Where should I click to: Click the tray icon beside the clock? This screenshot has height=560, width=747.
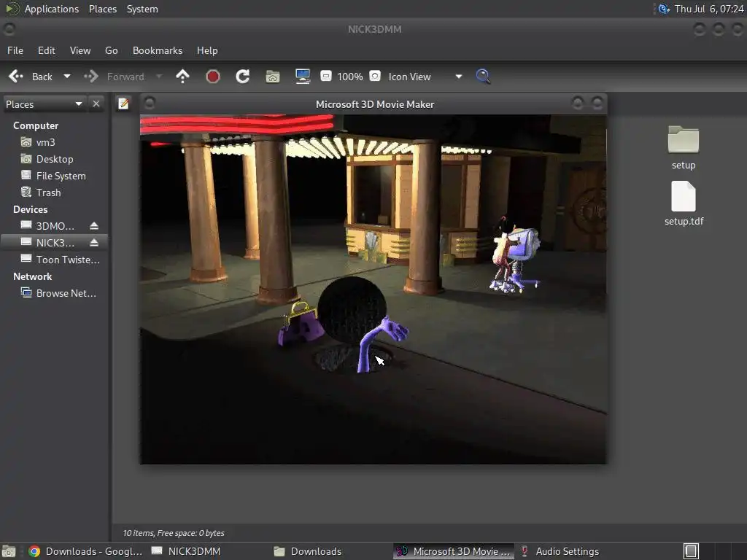coord(664,9)
